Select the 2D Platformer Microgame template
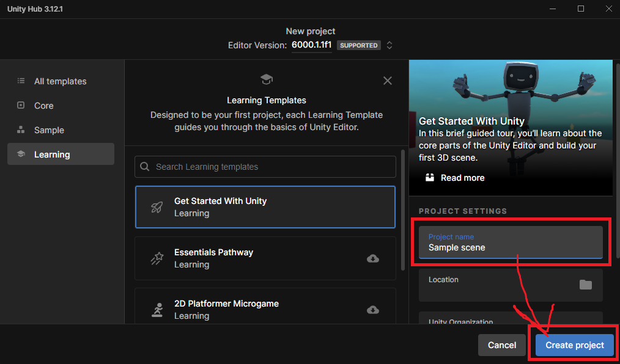Image resolution: width=620 pixels, height=364 pixels. click(x=265, y=307)
